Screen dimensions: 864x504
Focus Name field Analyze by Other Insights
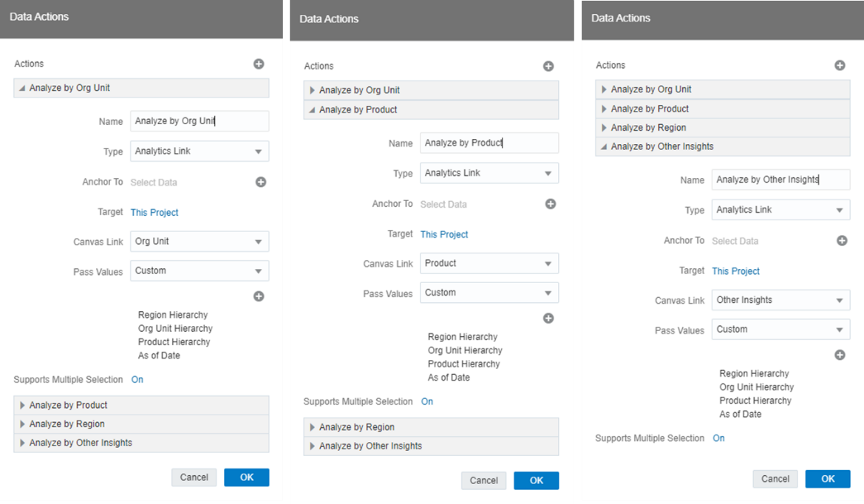[780, 180]
